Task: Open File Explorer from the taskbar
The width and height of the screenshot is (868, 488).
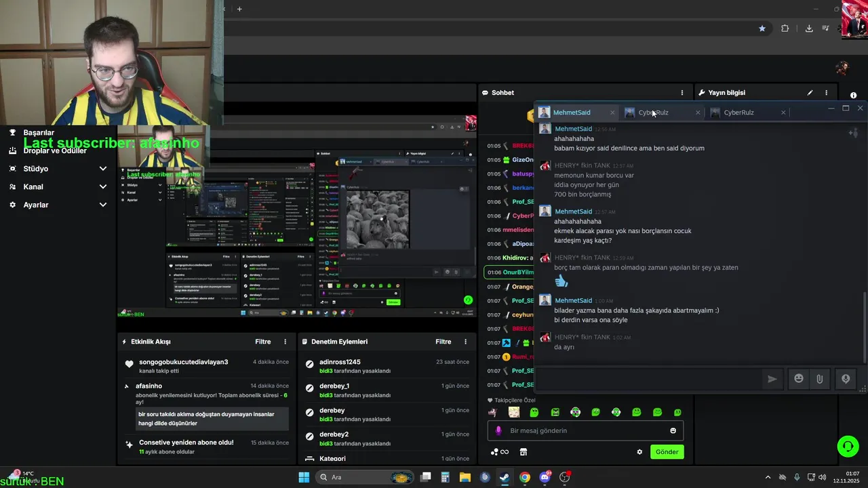Action: pos(465,477)
